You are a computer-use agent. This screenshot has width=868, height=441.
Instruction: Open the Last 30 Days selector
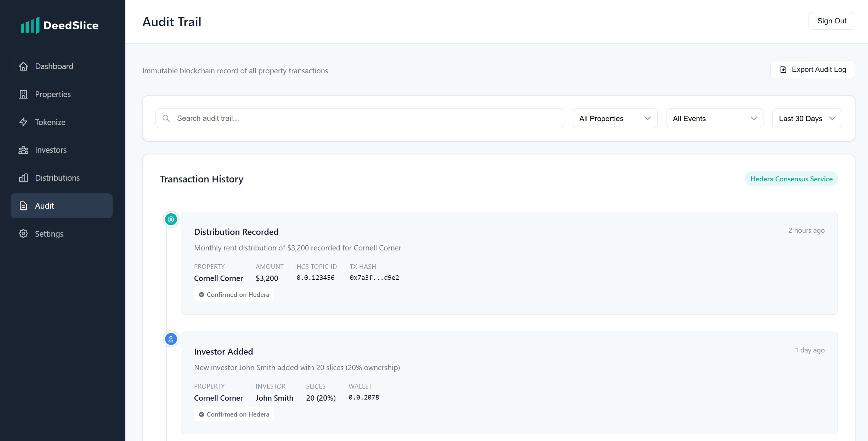click(806, 118)
